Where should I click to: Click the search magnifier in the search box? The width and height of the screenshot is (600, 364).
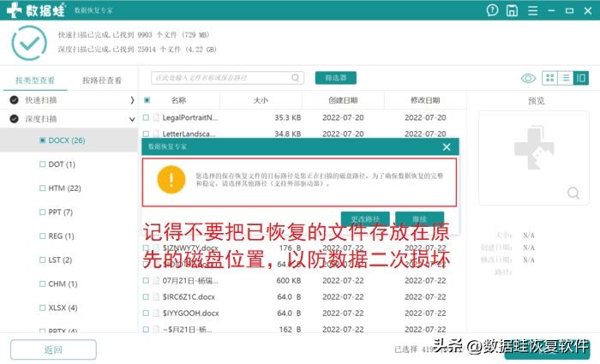click(x=295, y=78)
